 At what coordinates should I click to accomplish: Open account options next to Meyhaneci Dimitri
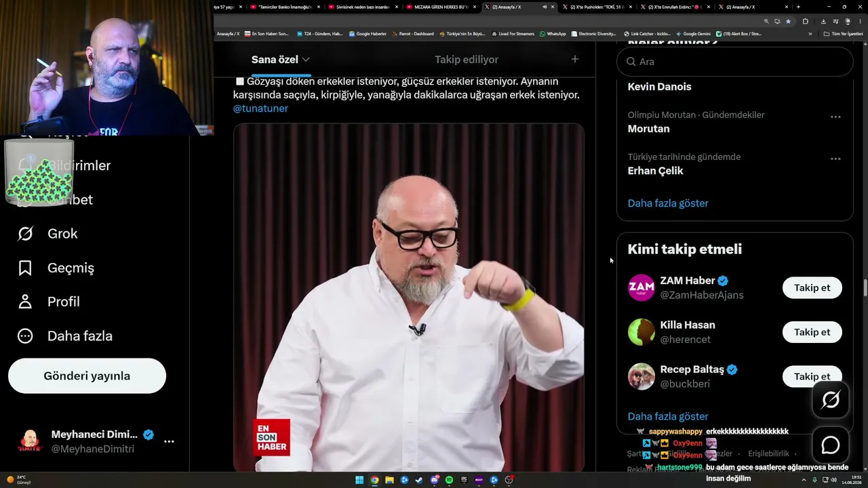pyautogui.click(x=169, y=441)
